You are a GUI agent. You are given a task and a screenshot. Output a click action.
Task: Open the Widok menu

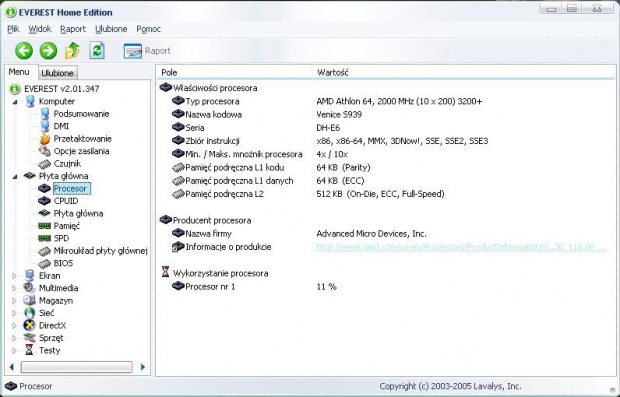pos(40,29)
